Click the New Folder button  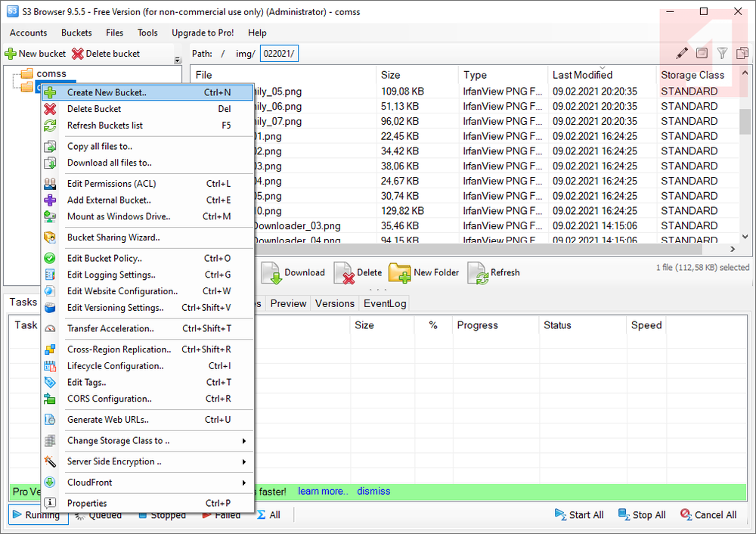[424, 272]
